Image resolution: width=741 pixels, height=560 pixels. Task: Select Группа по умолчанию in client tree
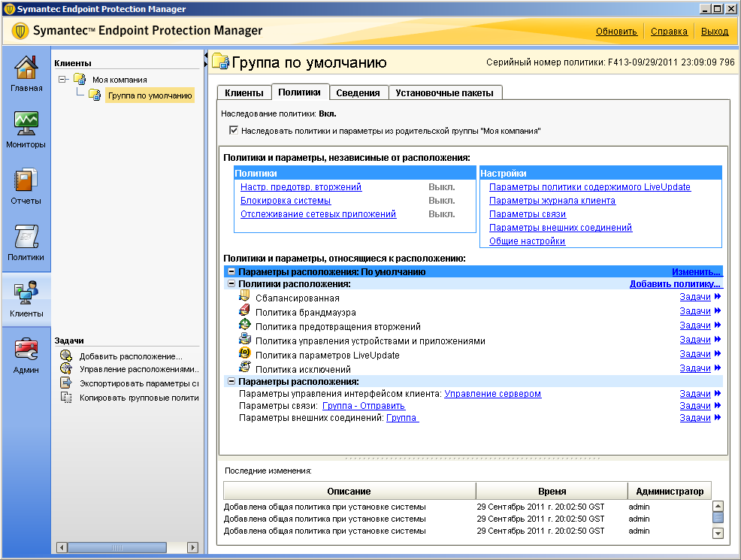(150, 95)
